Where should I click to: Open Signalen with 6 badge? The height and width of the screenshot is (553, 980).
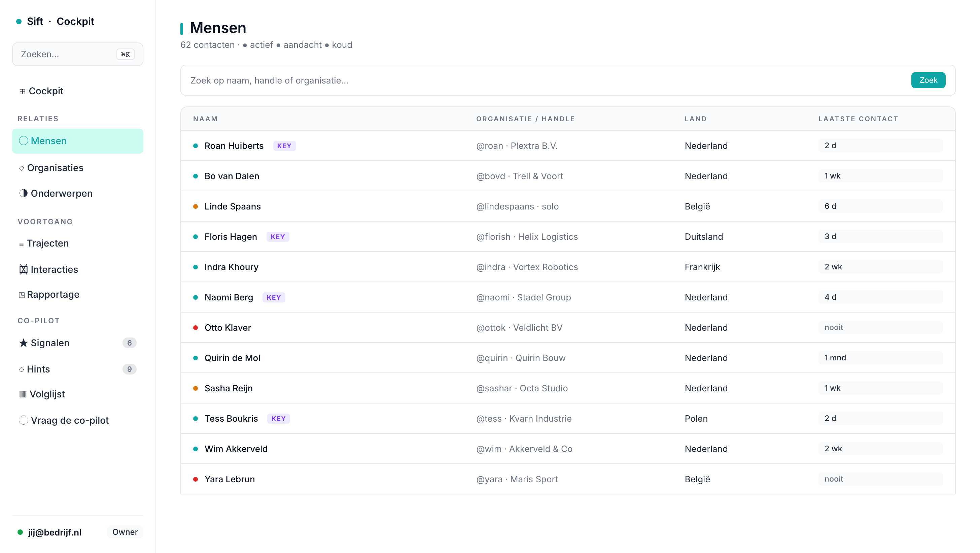78,343
